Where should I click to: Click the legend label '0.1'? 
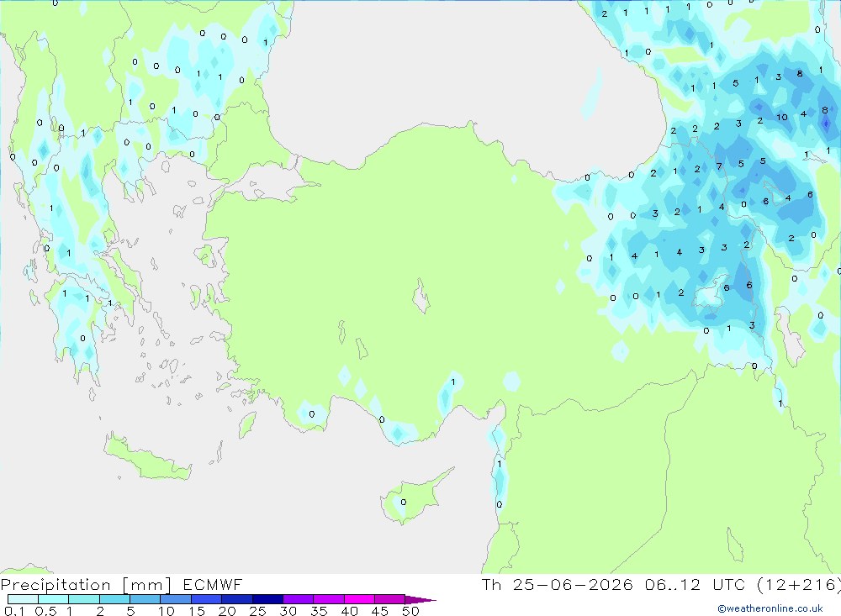[14, 611]
